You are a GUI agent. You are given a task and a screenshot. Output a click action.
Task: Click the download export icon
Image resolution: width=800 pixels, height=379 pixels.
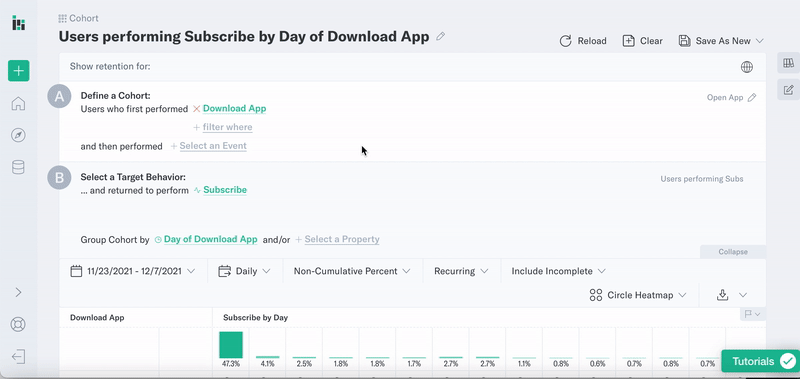pos(722,295)
